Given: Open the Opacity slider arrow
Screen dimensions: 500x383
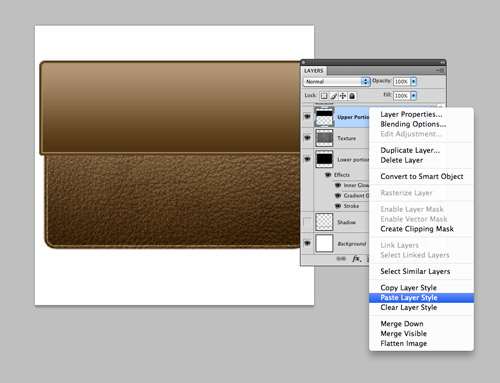Looking at the screenshot, I should coord(413,82).
